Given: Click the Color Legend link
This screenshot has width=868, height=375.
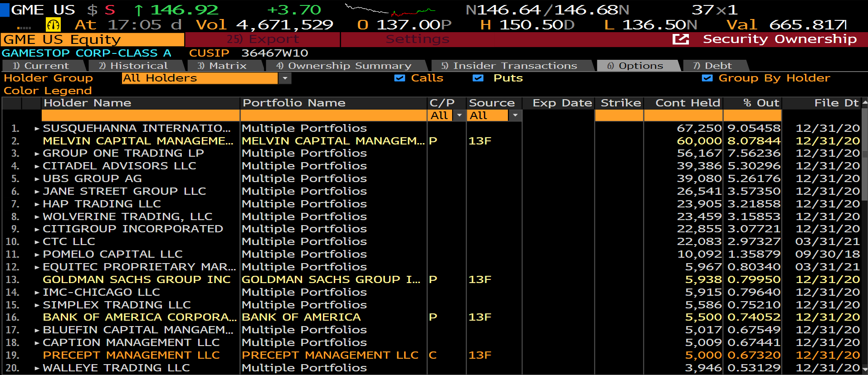Looking at the screenshot, I should click(x=48, y=91).
